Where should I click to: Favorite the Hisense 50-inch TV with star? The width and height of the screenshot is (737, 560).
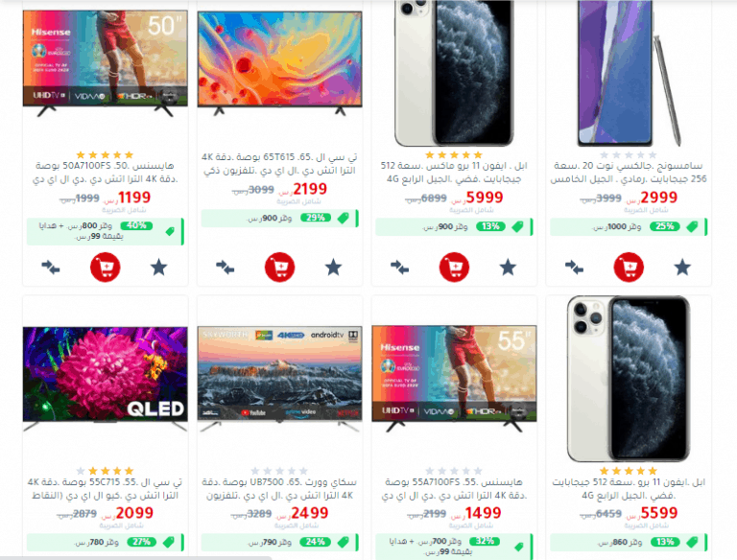159,268
